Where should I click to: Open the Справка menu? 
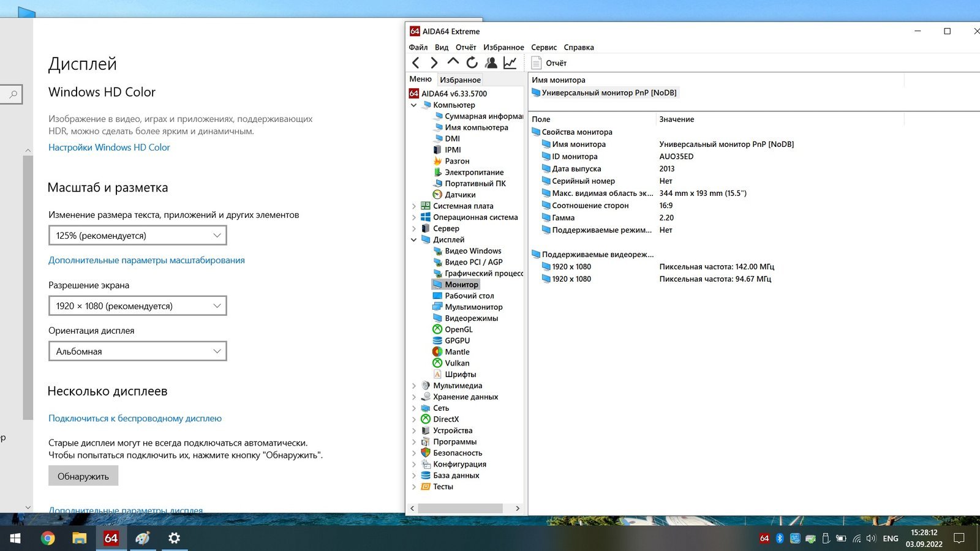point(579,47)
